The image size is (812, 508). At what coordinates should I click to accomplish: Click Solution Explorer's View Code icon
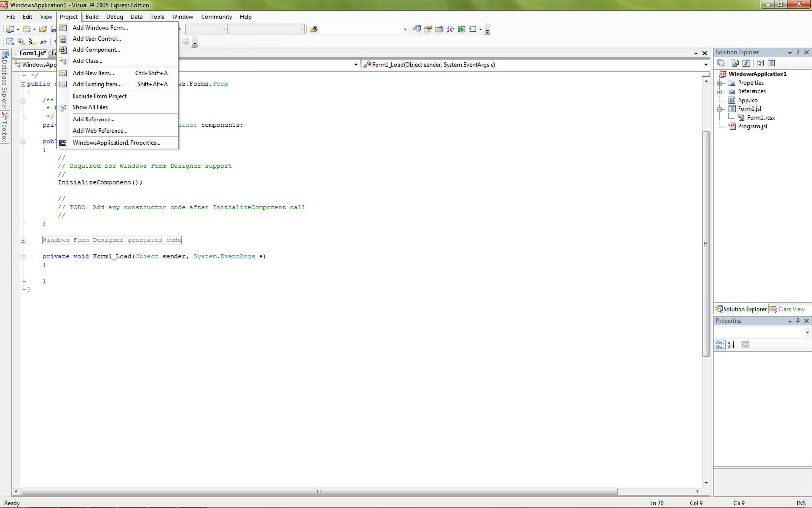click(760, 63)
